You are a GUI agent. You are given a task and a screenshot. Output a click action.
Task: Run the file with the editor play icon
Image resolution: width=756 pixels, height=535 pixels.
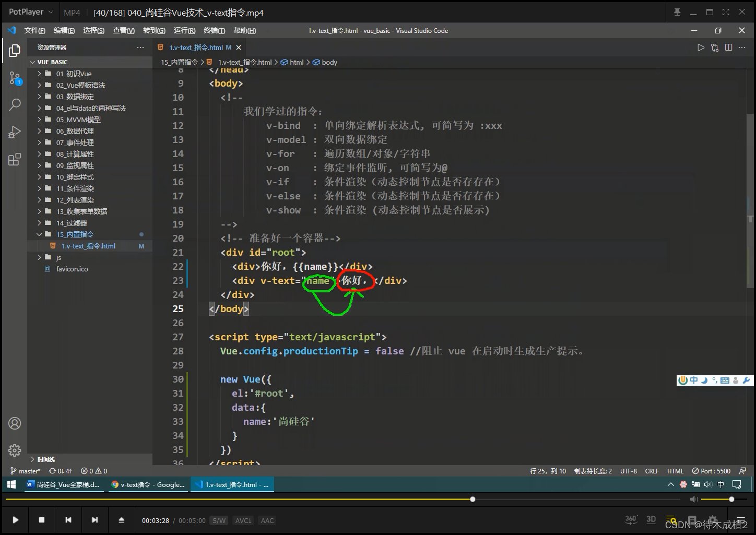(x=701, y=47)
